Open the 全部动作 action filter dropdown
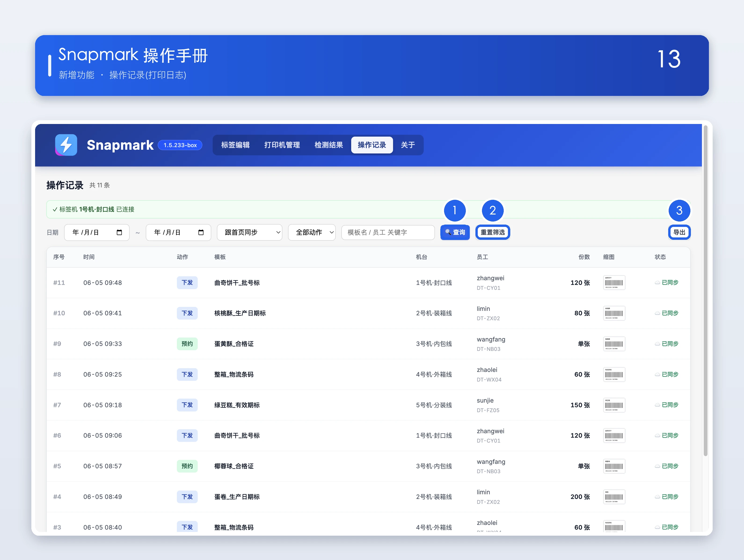 coord(311,233)
